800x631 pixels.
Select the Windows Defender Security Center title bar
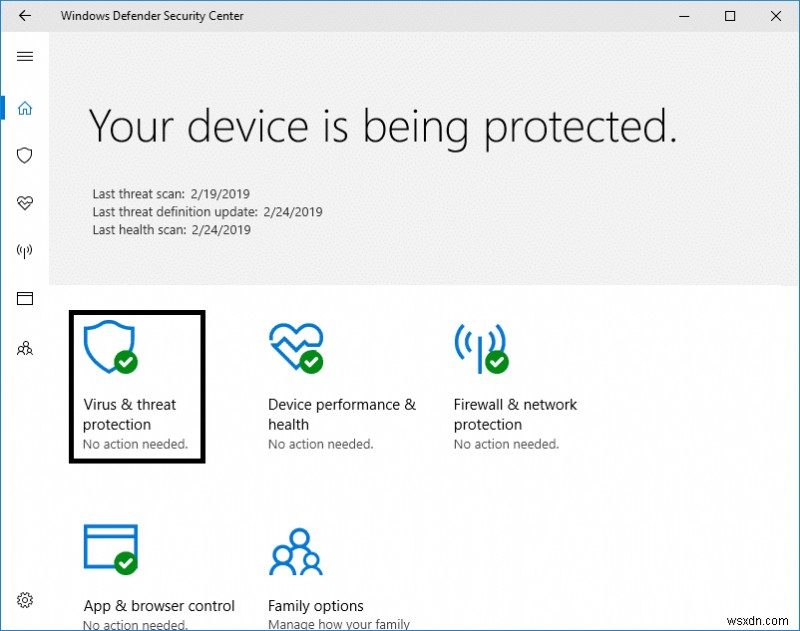pos(152,16)
